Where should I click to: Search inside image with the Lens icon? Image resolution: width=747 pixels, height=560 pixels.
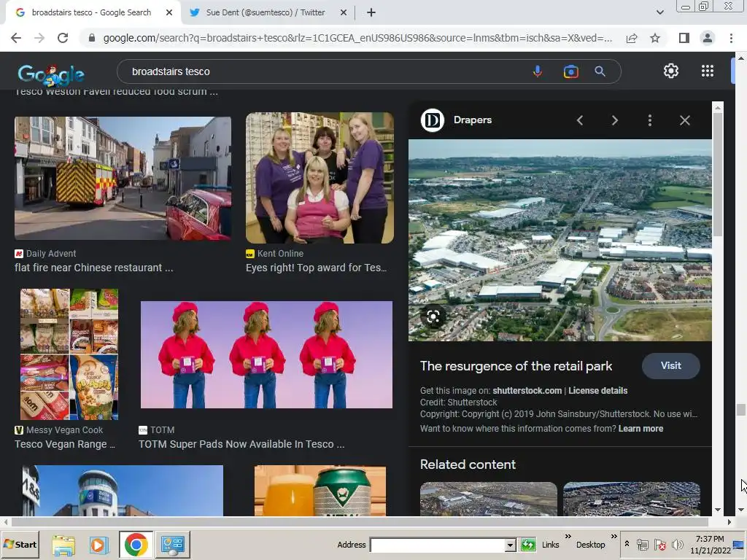coord(433,316)
